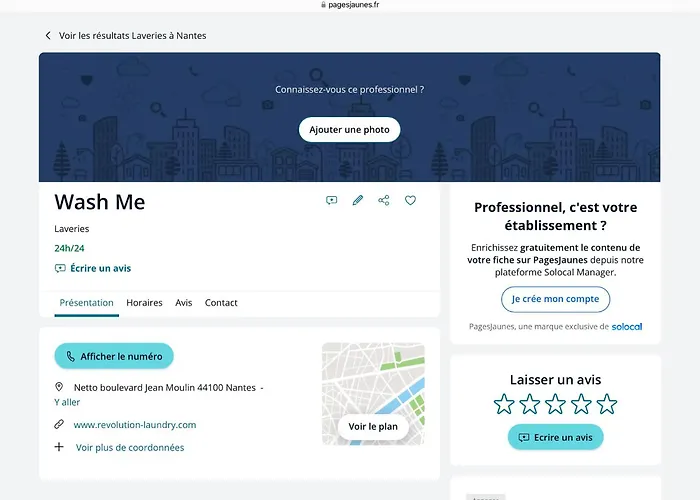
Task: Click Je crée mon compte button
Action: click(x=555, y=299)
